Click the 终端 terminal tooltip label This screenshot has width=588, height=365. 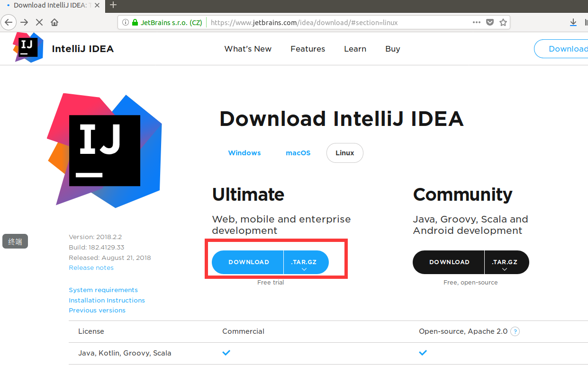click(x=15, y=241)
